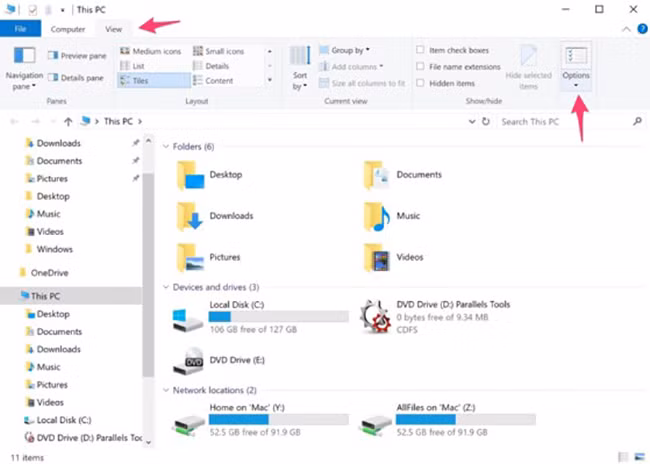Toggle the Preview pane
The height and width of the screenshot is (464, 650).
[77, 56]
